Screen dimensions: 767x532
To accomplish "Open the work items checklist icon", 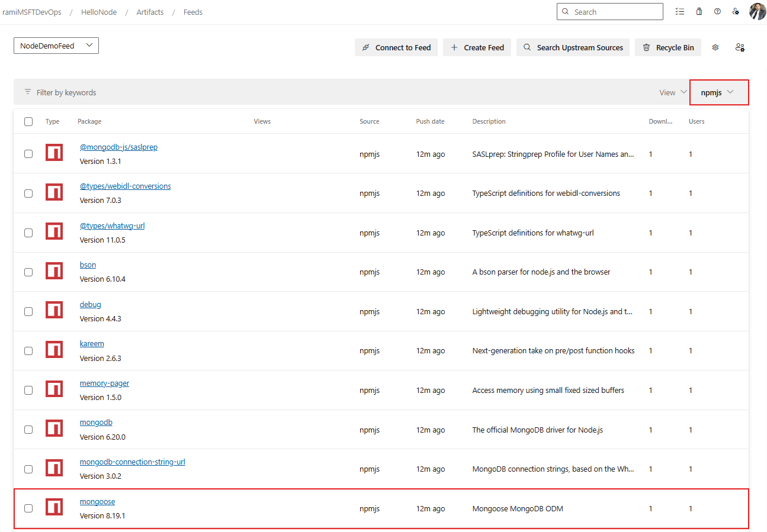I will pyautogui.click(x=680, y=12).
